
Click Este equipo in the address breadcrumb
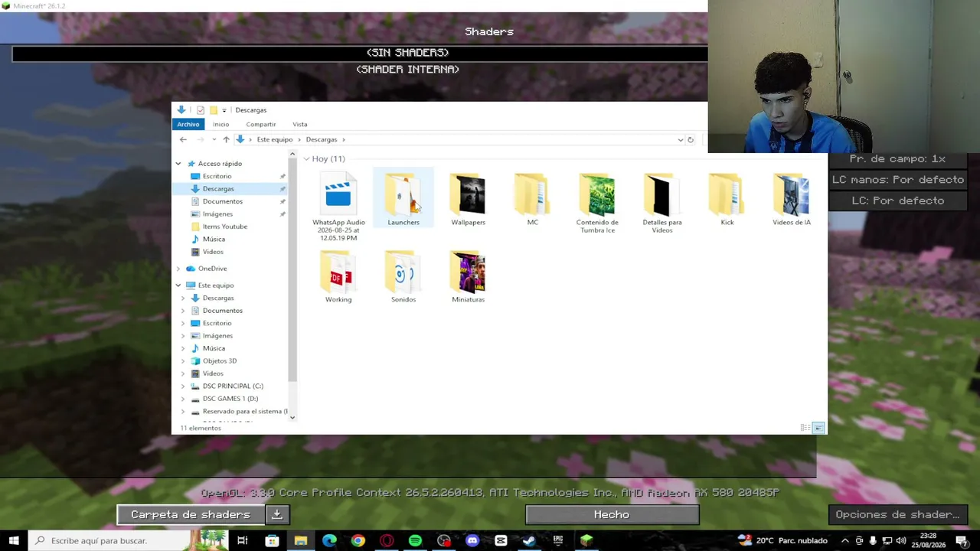pyautogui.click(x=275, y=139)
